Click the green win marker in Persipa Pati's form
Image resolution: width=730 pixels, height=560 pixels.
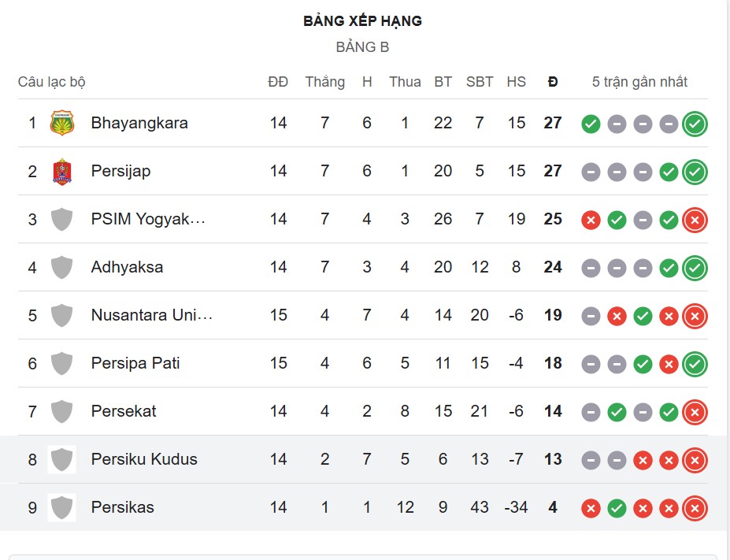[642, 364]
